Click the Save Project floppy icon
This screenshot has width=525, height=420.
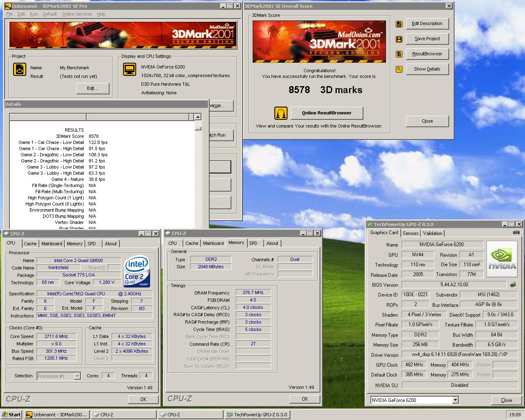point(399,39)
